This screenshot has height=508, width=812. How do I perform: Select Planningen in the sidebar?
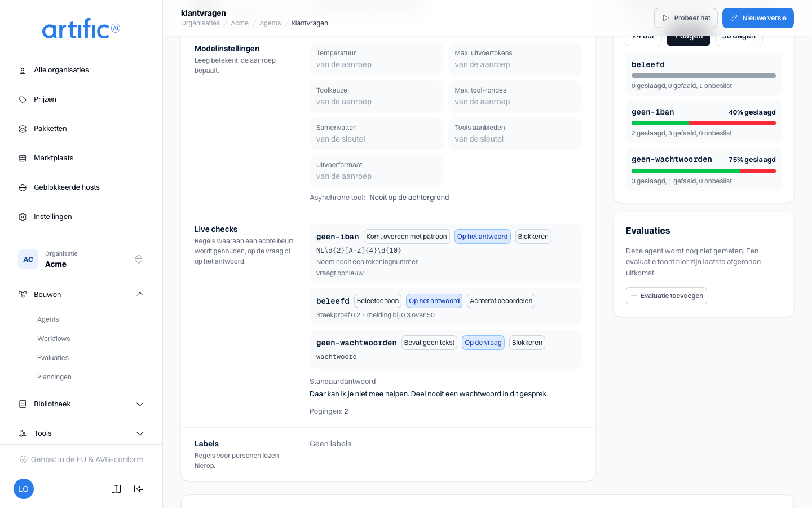point(54,377)
